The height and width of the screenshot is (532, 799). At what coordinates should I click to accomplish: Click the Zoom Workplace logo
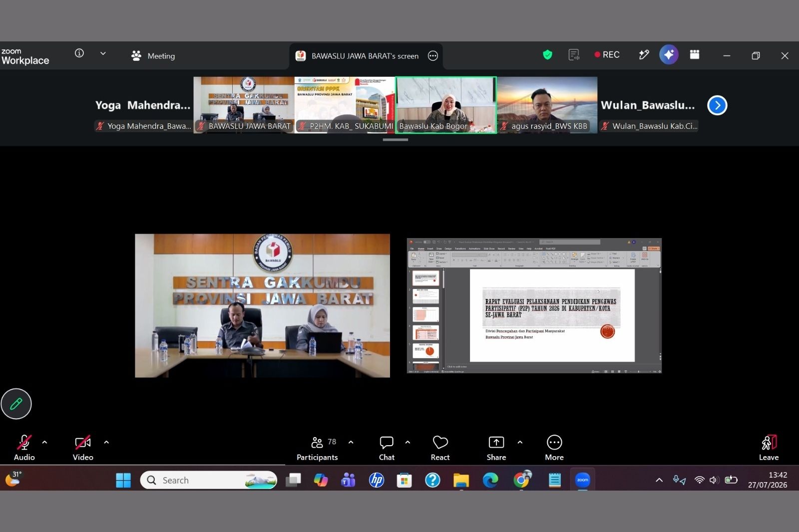(25, 57)
